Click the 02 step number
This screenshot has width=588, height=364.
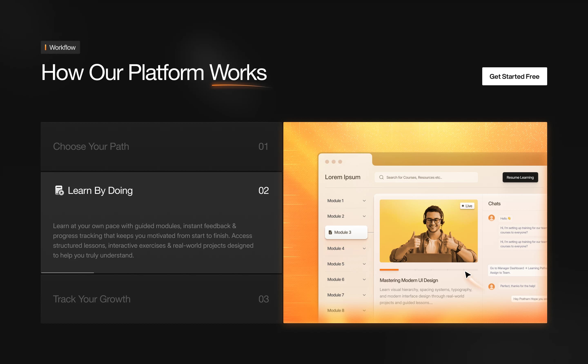point(264,190)
